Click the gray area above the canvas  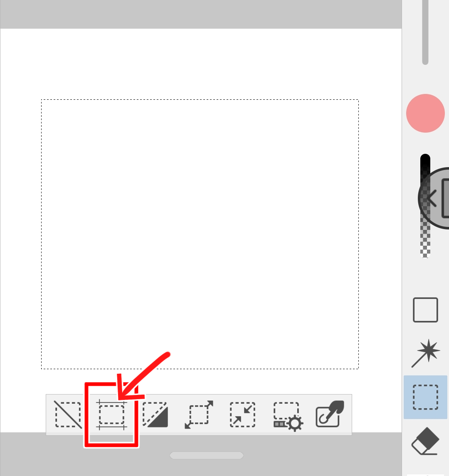pos(200,14)
